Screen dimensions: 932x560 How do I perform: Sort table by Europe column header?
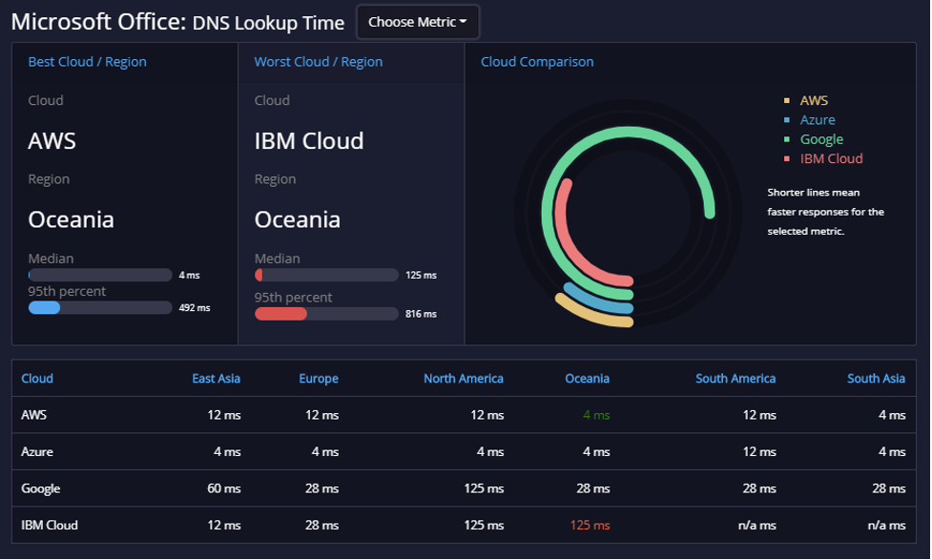319,379
